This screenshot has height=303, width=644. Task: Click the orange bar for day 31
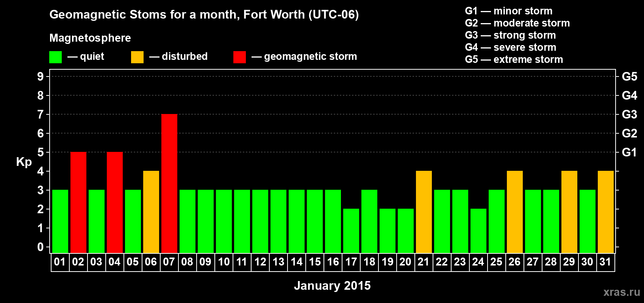[606, 212]
